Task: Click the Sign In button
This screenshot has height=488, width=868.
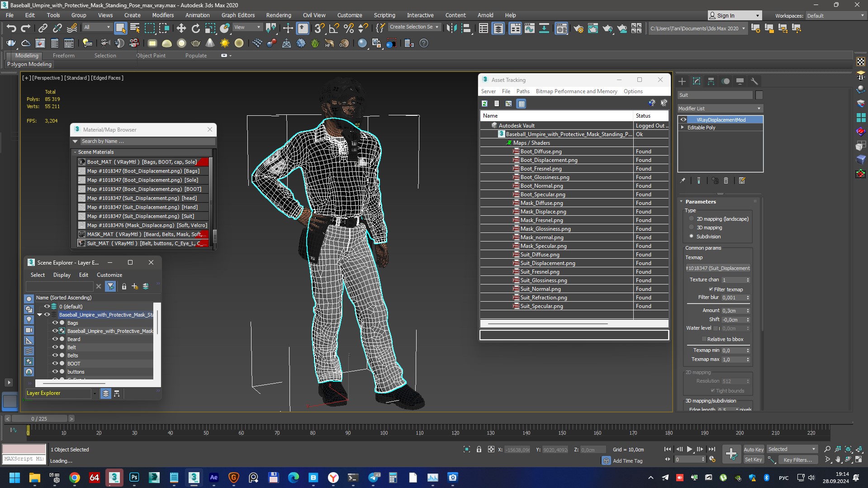Action: [735, 15]
